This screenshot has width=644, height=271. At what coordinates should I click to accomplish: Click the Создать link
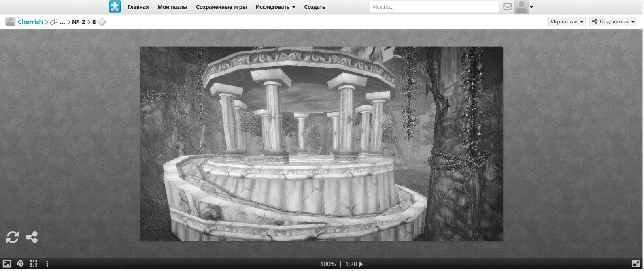pyautogui.click(x=315, y=7)
